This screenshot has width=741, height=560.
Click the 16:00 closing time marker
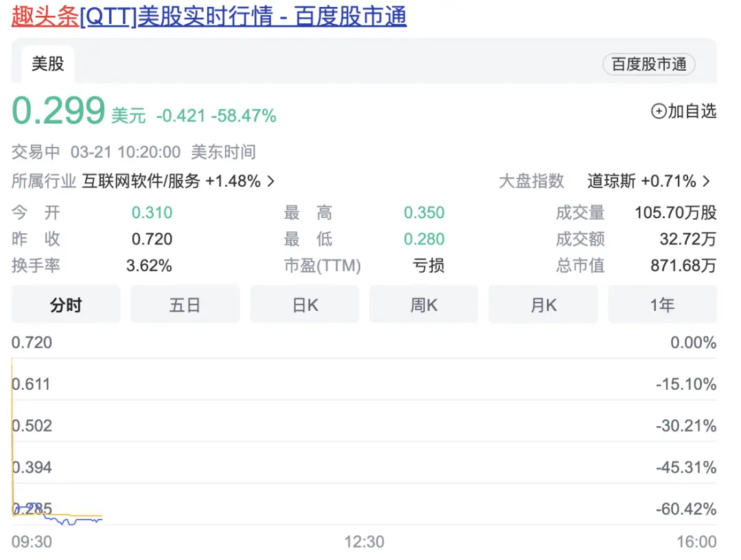click(x=696, y=542)
